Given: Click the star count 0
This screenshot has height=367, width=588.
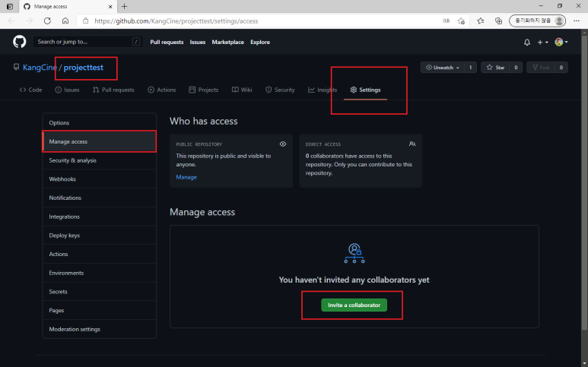Looking at the screenshot, I should [x=516, y=68].
